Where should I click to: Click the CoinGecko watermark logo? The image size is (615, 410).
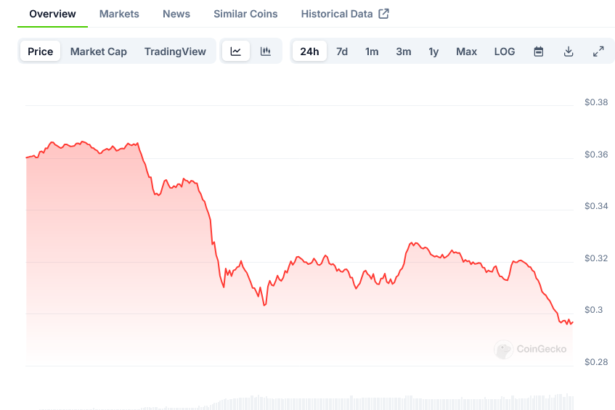click(531, 350)
